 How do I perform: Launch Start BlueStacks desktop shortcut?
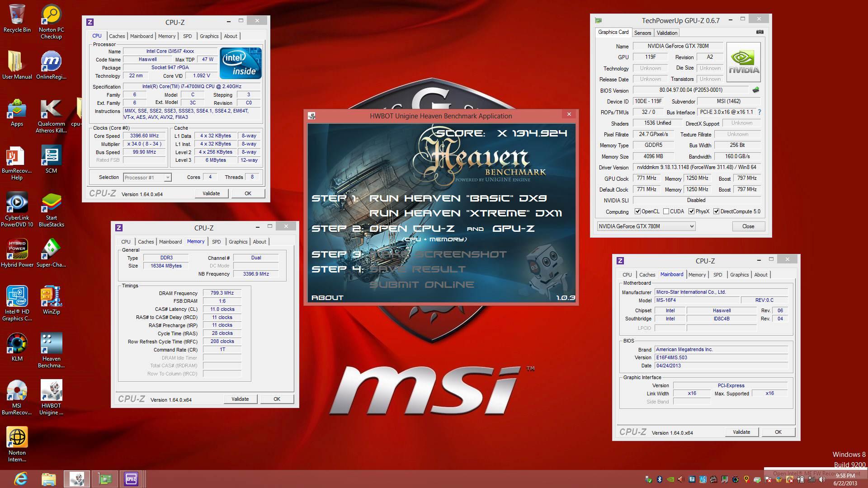click(x=51, y=210)
